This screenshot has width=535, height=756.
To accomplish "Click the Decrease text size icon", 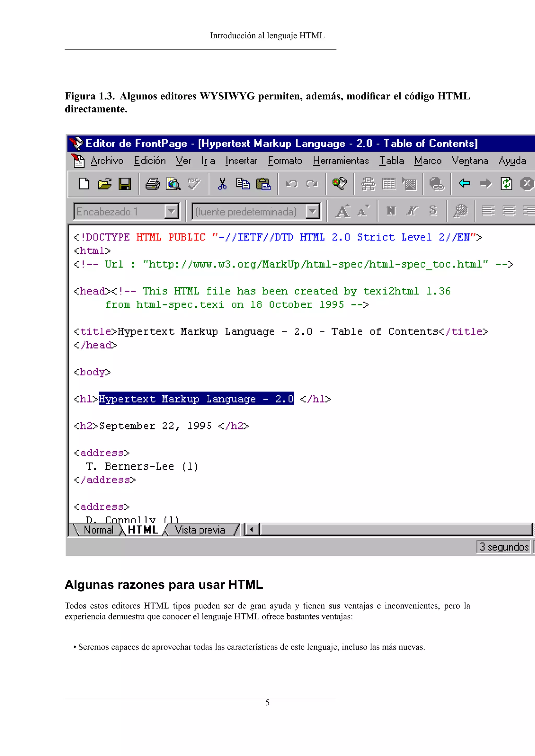I will click(x=363, y=211).
